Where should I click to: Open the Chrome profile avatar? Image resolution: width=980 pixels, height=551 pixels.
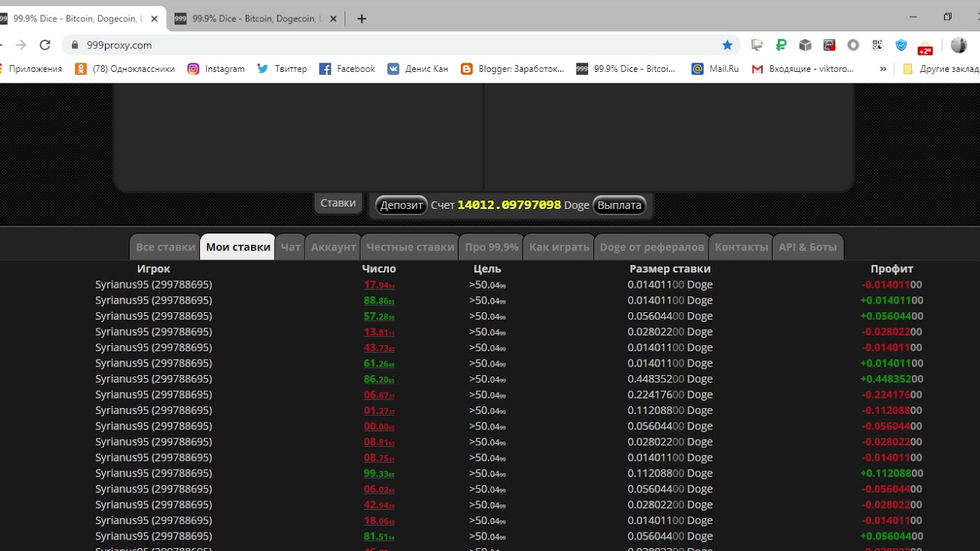pyautogui.click(x=959, y=45)
